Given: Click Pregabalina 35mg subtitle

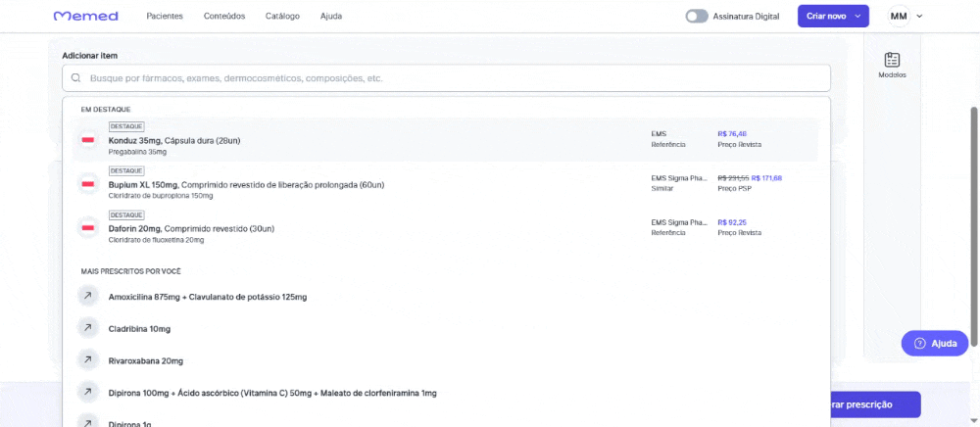Looking at the screenshot, I should pos(137,152).
